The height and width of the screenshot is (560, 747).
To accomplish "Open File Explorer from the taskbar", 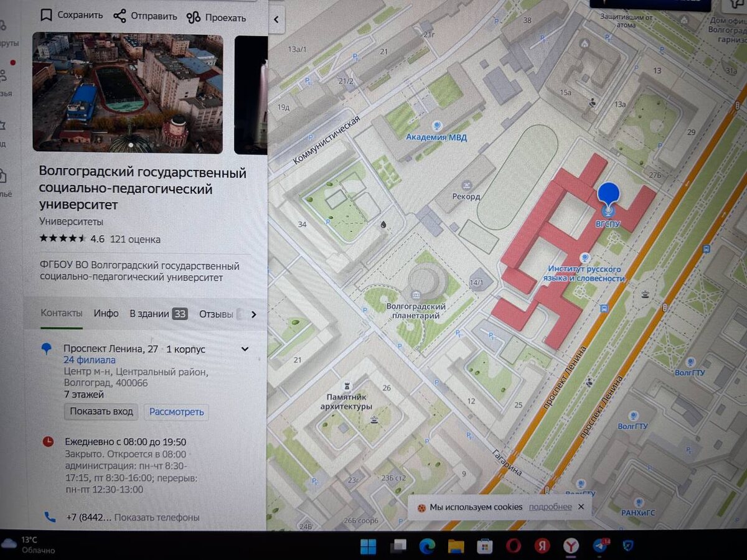I will point(456,547).
